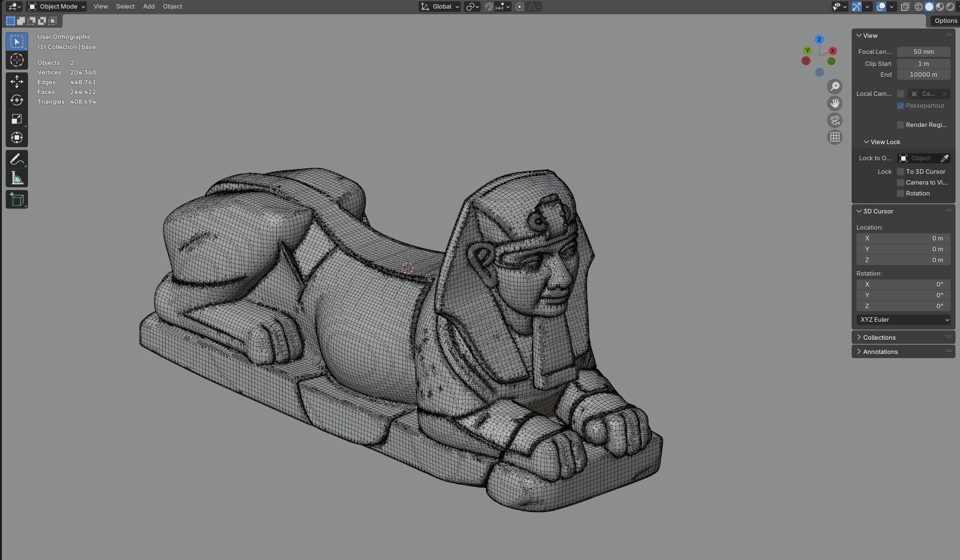
Task: Activate the Scale tool
Action: (17, 119)
